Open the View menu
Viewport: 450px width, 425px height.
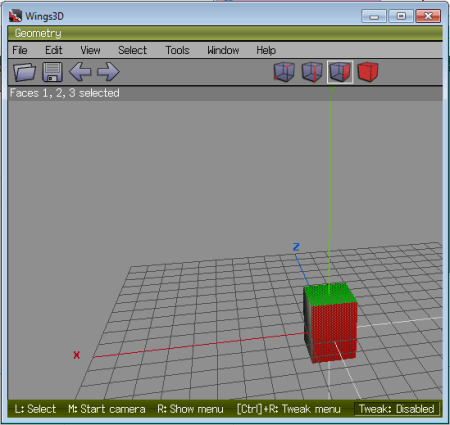pos(90,50)
